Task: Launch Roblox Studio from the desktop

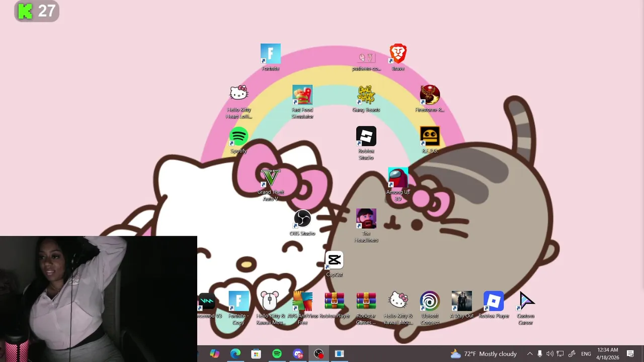Action: pyautogui.click(x=366, y=143)
